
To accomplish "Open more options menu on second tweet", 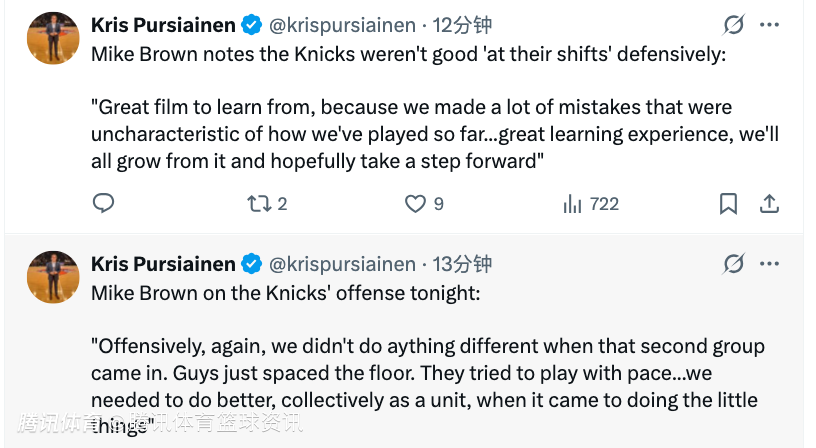I will point(769,264).
